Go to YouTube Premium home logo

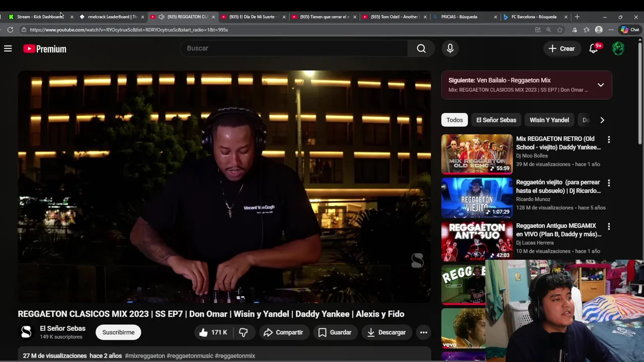pyautogui.click(x=45, y=49)
